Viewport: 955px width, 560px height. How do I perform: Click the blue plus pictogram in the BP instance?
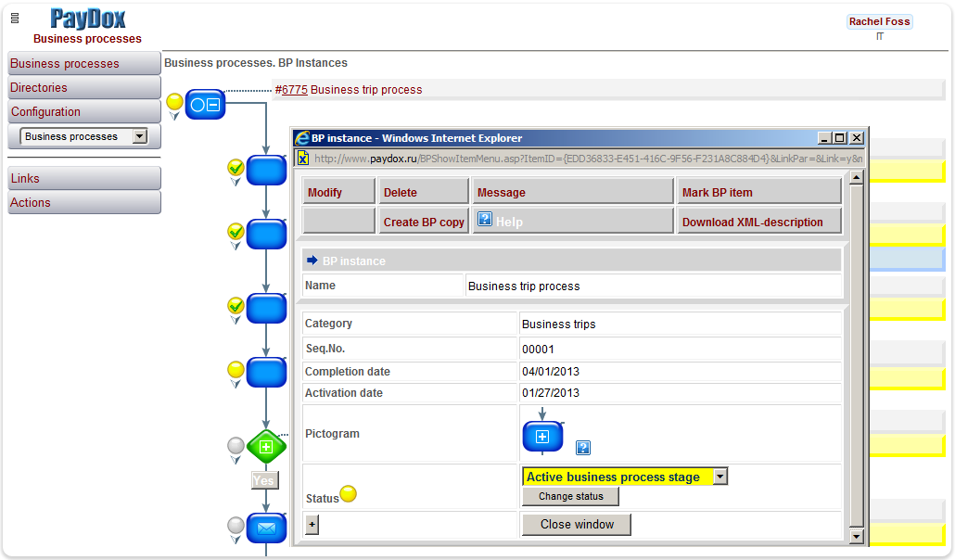pos(542,437)
